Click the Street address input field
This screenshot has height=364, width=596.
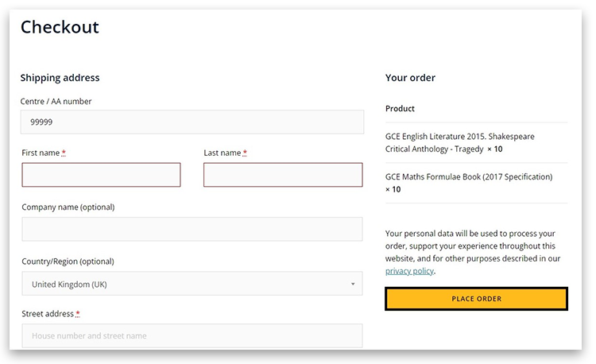click(x=192, y=335)
